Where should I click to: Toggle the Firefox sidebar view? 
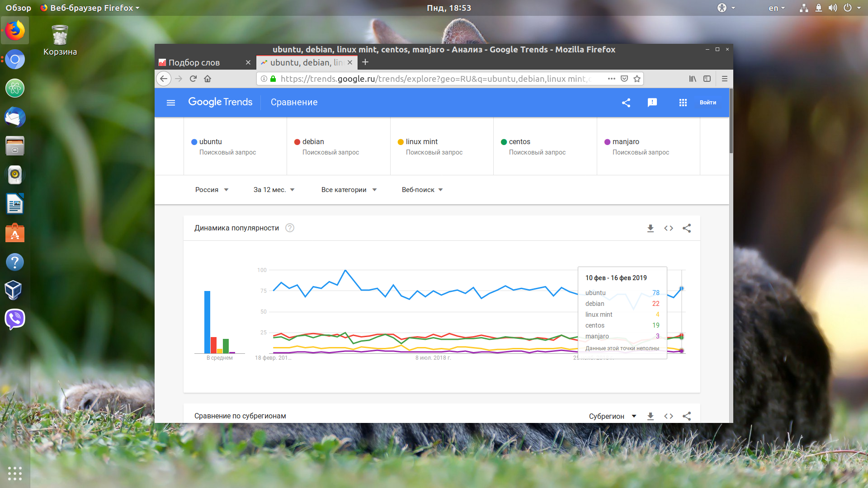[707, 79]
